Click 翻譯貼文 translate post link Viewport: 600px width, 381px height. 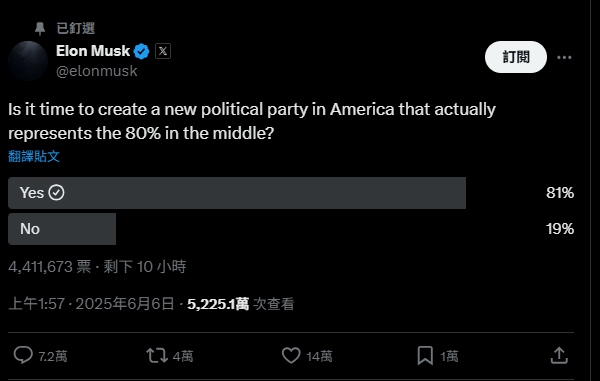tap(34, 156)
